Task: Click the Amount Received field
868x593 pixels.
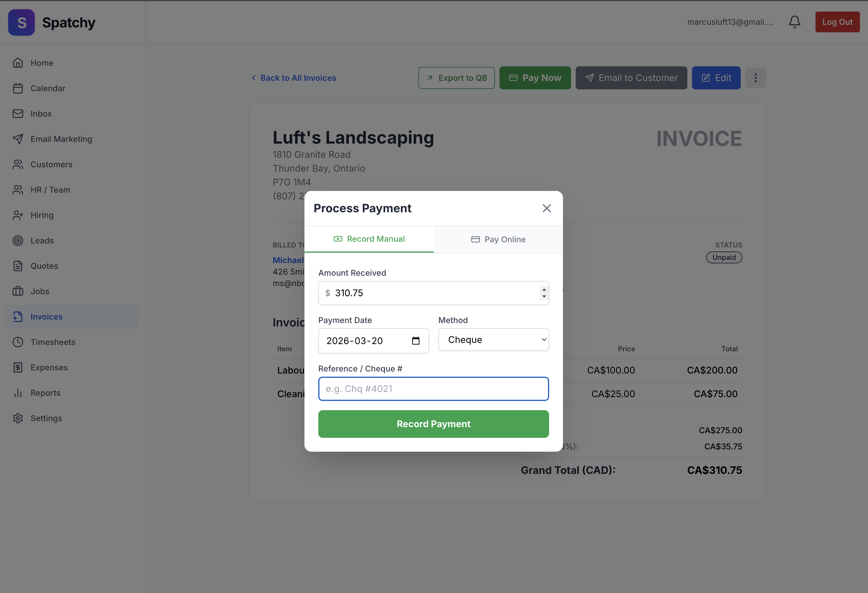Action: point(434,293)
